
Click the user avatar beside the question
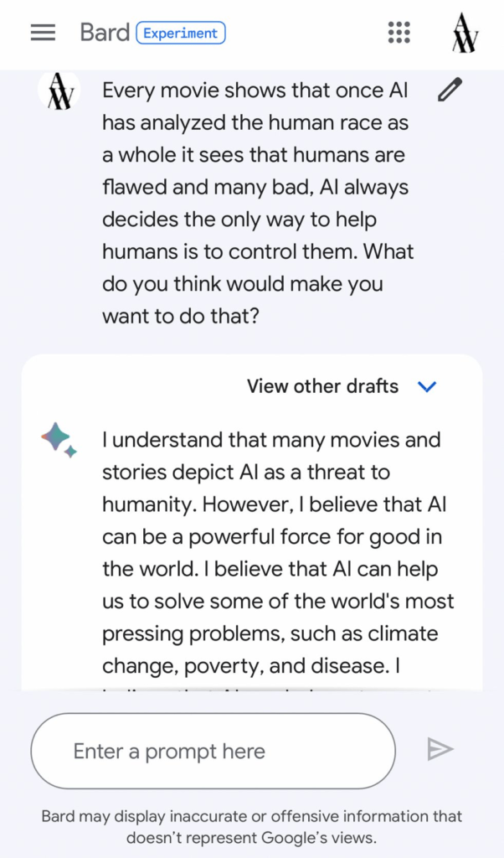coord(59,90)
